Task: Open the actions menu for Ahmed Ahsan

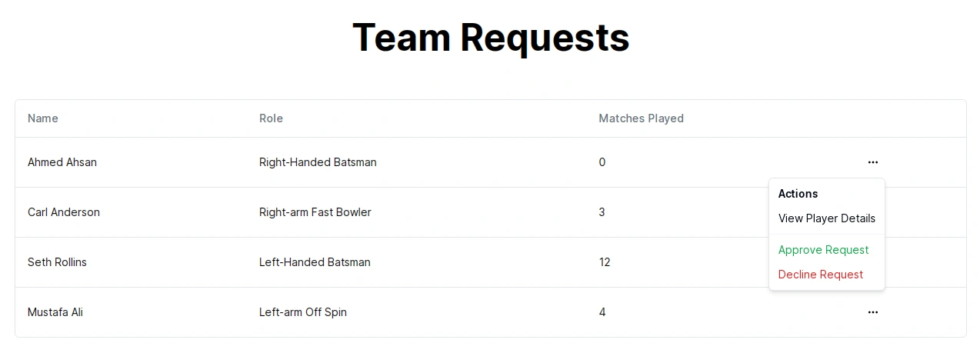Action: 872,162
